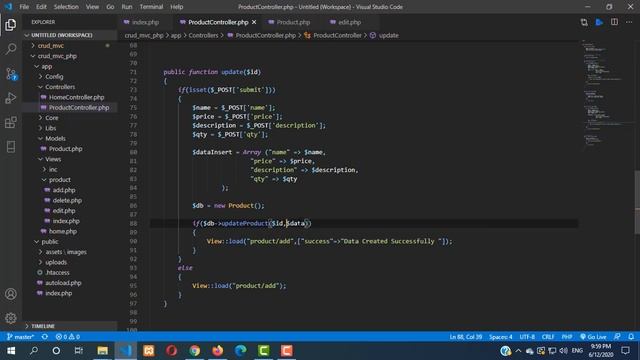This screenshot has height=360, width=640.
Task: Click the master branch indicator
Action: click(x=20, y=337)
